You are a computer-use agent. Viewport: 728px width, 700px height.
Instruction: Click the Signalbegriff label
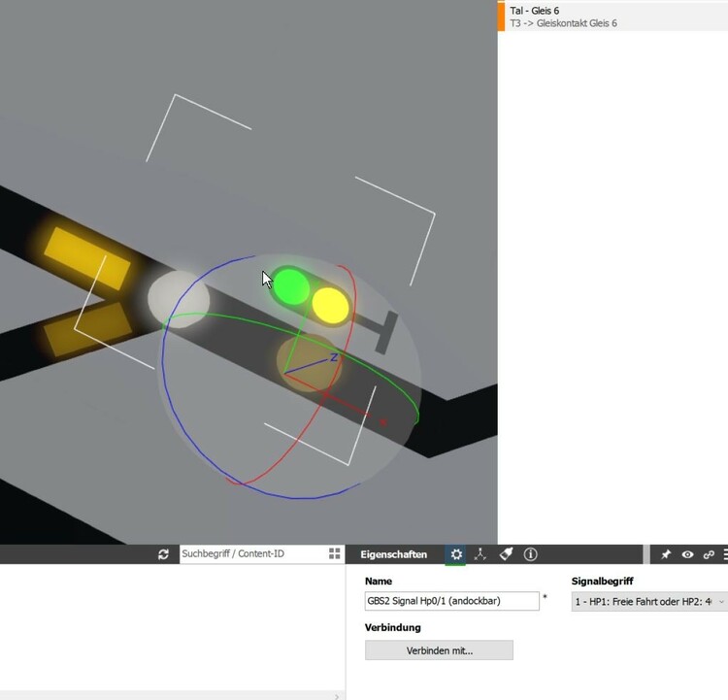602,582
